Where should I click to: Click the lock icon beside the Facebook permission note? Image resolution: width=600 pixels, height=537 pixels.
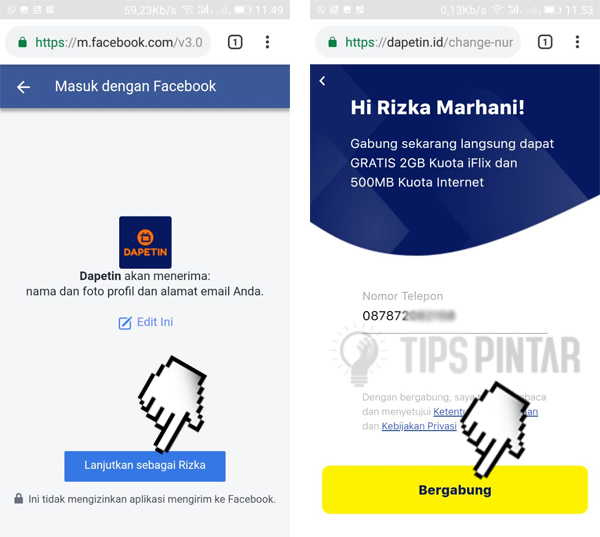point(18,498)
